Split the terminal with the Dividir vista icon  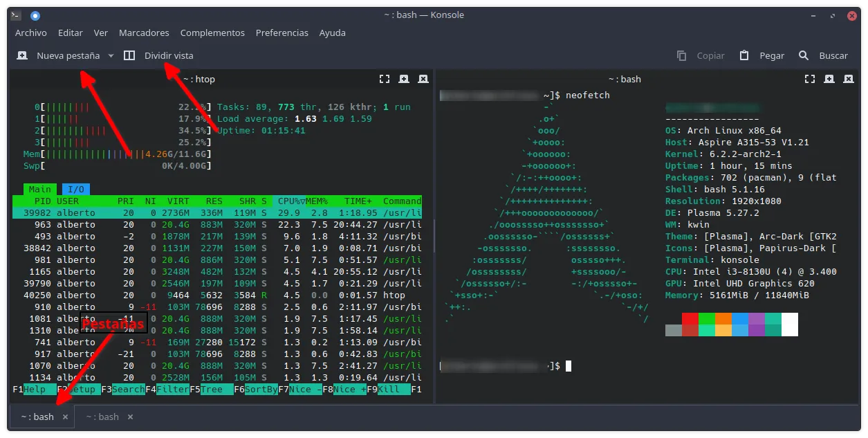click(x=129, y=55)
